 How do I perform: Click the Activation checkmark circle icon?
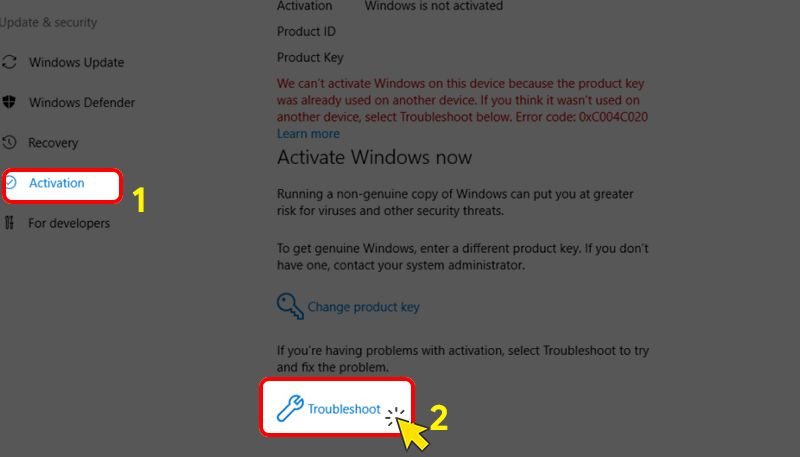click(x=11, y=183)
